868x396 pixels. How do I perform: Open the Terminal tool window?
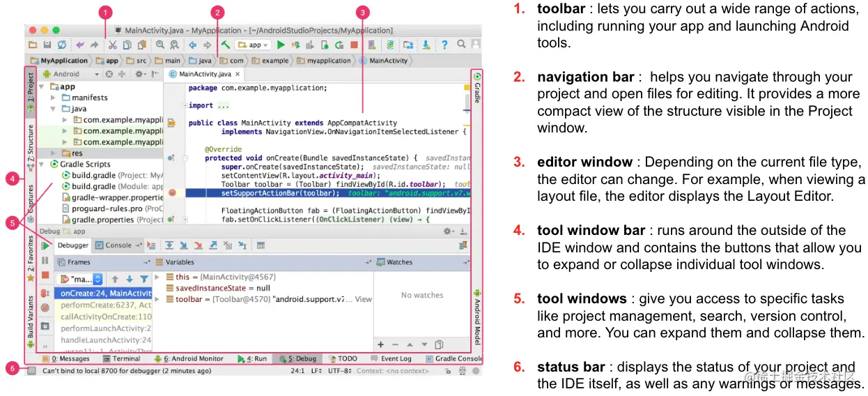click(121, 359)
